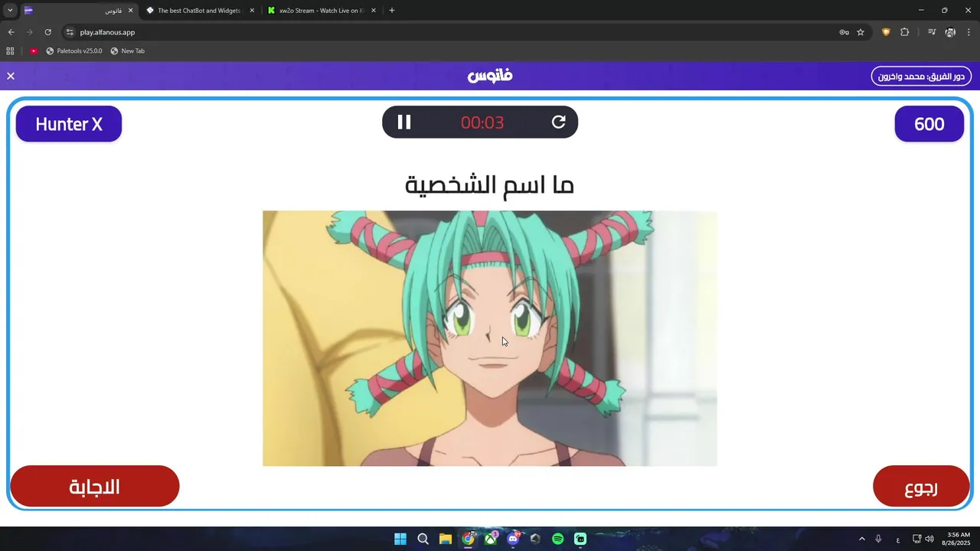The height and width of the screenshot is (551, 980).
Task: Open the gray hexagon app on taskbar
Action: point(535,539)
